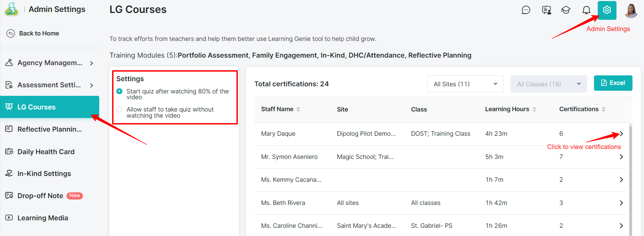Expand Assessment Settings submenu chevron
This screenshot has height=236, width=644.
tap(91, 85)
